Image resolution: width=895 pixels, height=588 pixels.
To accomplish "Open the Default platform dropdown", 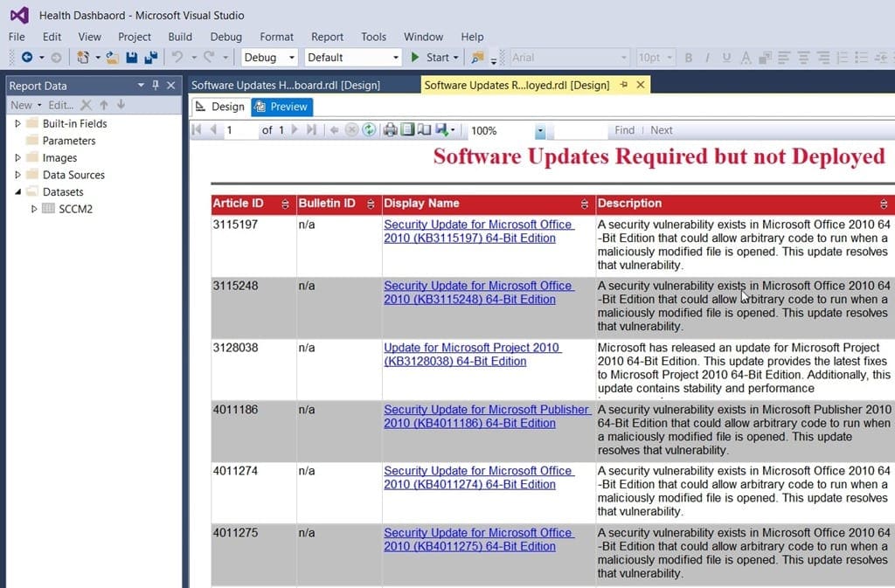I will click(x=396, y=58).
